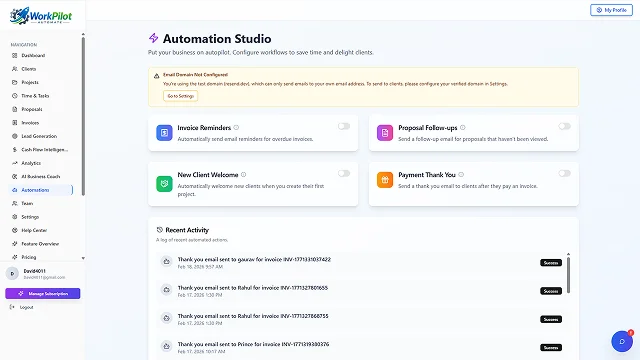Image resolution: width=640 pixels, height=360 pixels.
Task: Click the Settings gear icon in sidebar
Action: click(x=15, y=217)
